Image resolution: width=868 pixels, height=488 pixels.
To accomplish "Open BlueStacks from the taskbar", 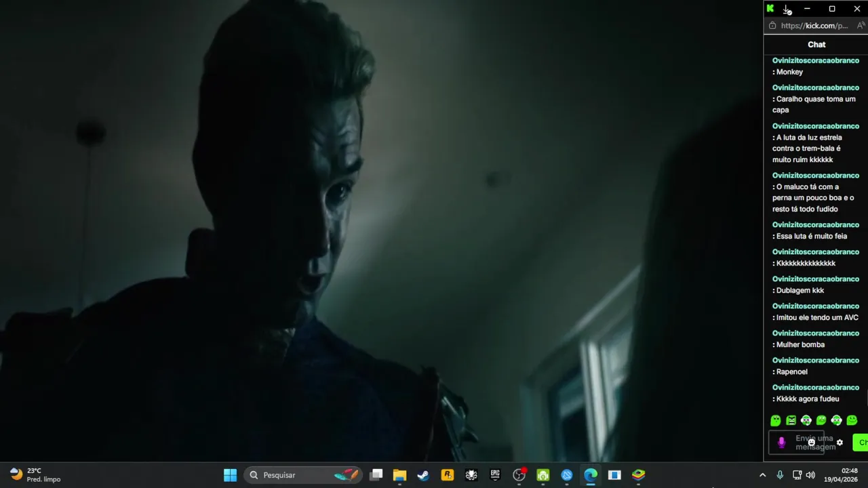I will [x=638, y=475].
